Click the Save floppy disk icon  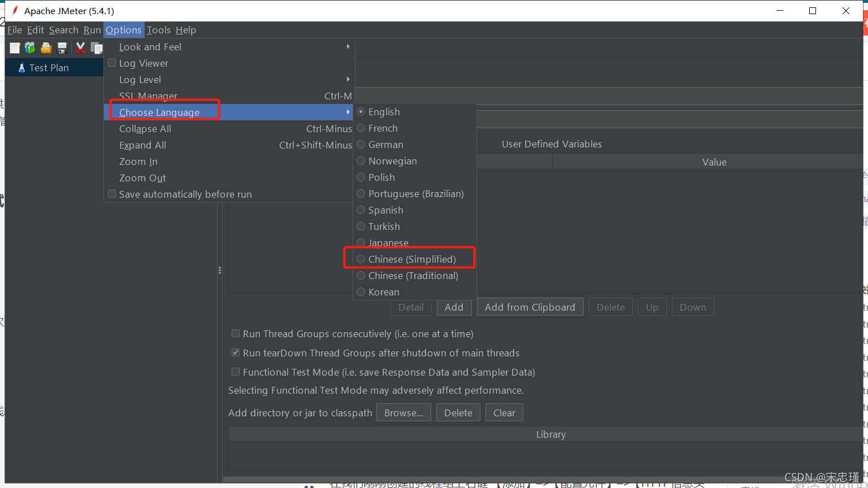tap(62, 48)
